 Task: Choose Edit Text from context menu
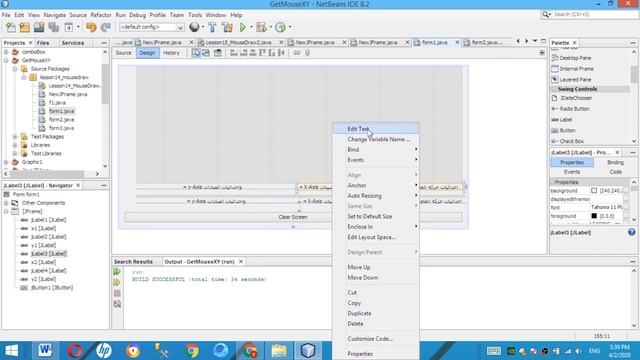tap(375, 129)
